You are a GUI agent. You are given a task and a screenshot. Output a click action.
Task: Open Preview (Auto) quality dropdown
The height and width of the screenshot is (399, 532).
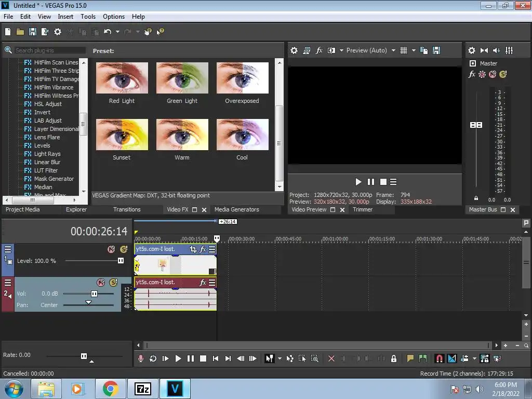(x=394, y=50)
